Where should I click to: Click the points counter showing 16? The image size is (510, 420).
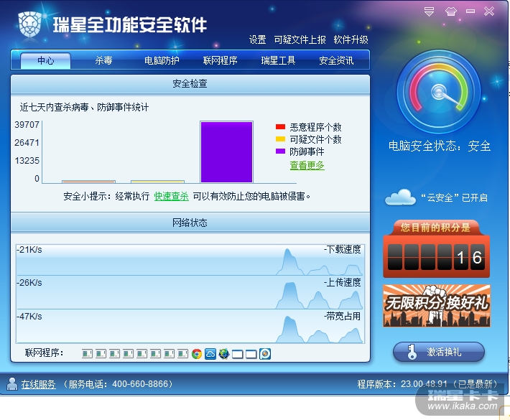click(x=437, y=257)
